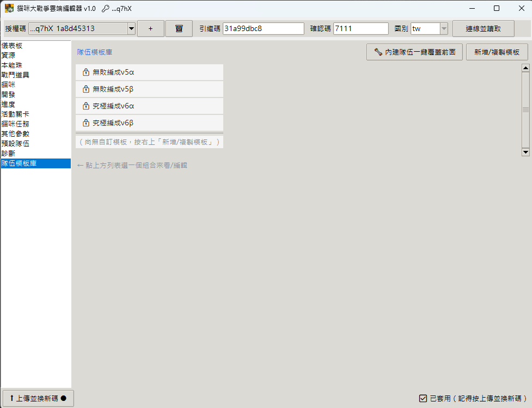532x408 pixels.
Task: Click the 尚無自訂模板 placeholder row
Action: click(x=149, y=142)
